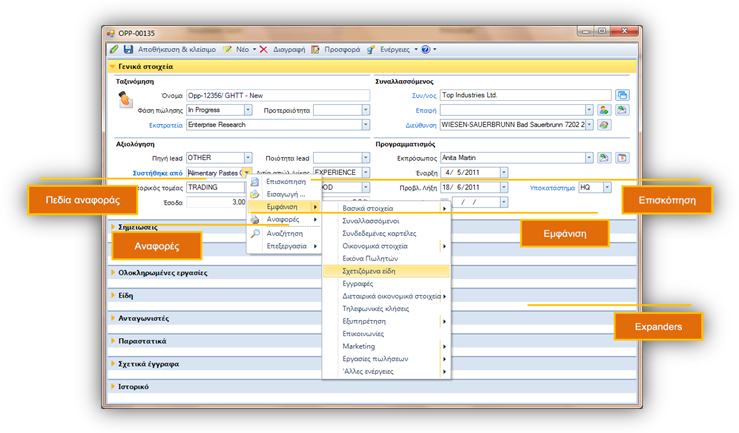Screen dimensions: 739x433
Task: Open the Διεύθυνση dropdown arrow
Action: click(589, 125)
